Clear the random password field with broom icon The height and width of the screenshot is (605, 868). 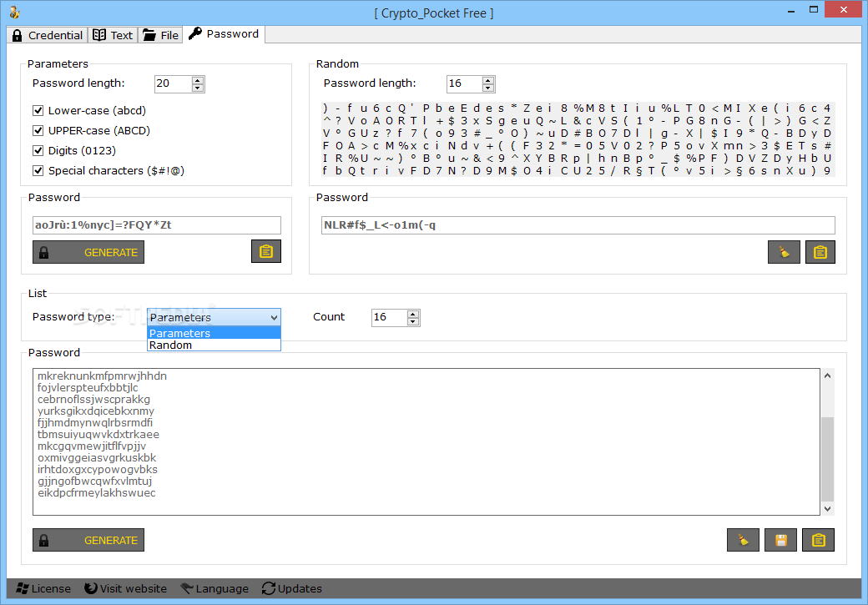pos(784,252)
